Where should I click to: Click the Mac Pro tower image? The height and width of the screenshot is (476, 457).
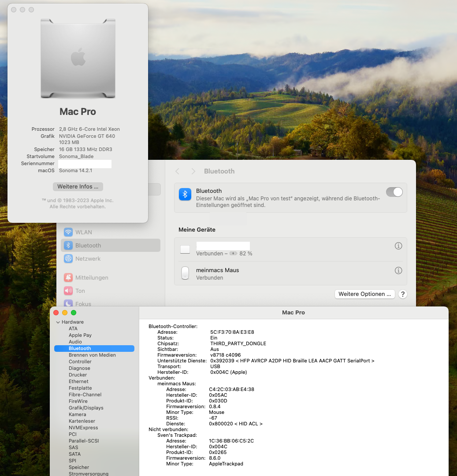(78, 58)
